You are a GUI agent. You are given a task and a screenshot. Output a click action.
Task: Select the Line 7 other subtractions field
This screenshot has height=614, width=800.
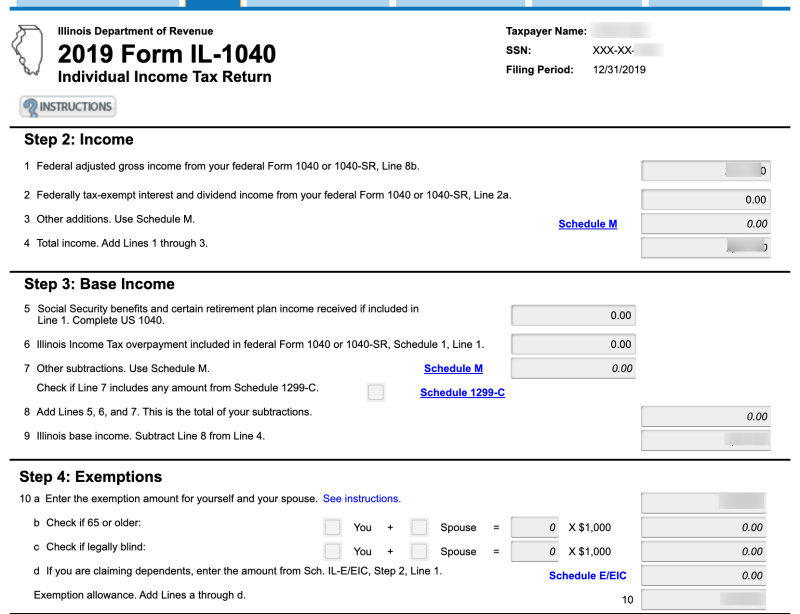click(x=573, y=368)
